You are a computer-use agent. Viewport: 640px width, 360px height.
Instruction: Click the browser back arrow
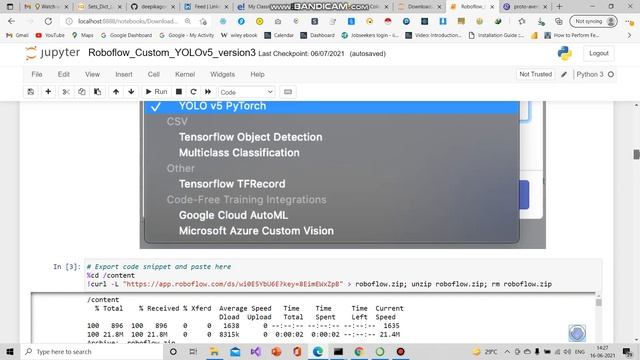(x=11, y=21)
